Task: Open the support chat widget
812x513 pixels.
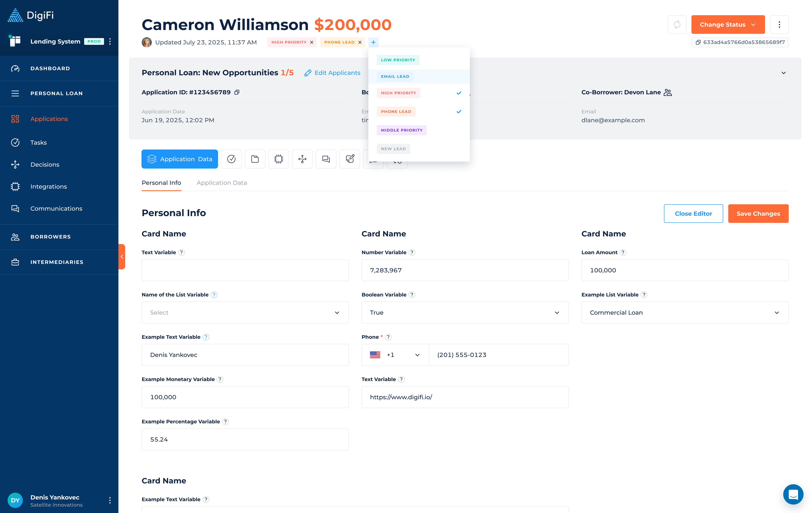Action: click(793, 494)
